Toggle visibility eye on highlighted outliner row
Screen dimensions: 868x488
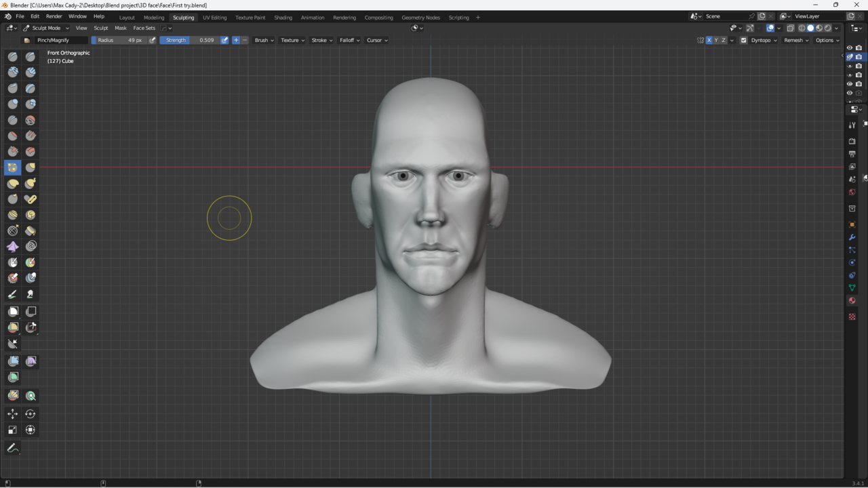(850, 57)
